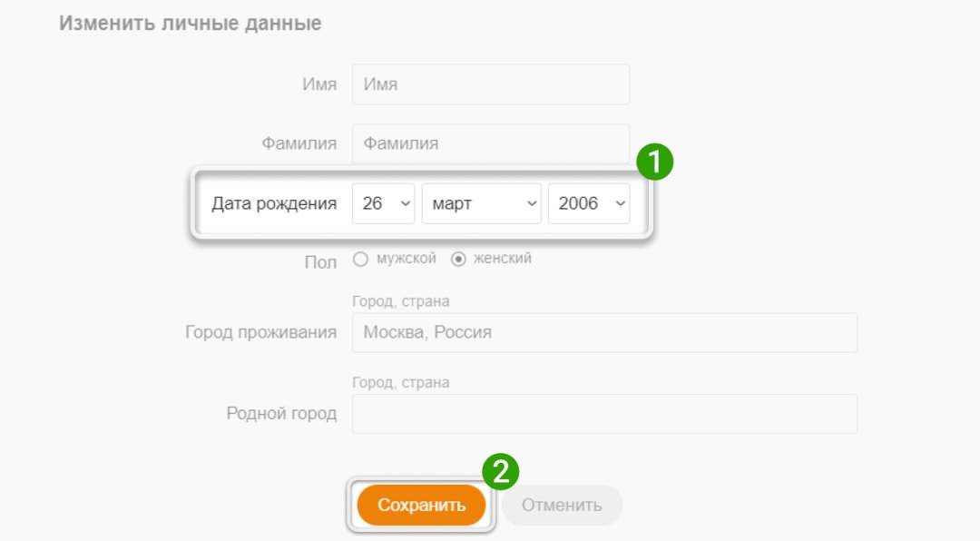Click the Имя label beside first field
This screenshot has width=980, height=541.
click(319, 84)
